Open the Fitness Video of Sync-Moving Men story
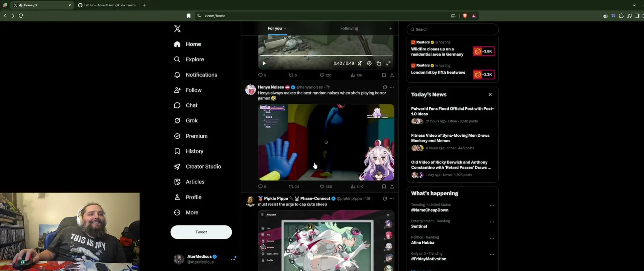Screen dimensions: 644x271 [x=450, y=138]
